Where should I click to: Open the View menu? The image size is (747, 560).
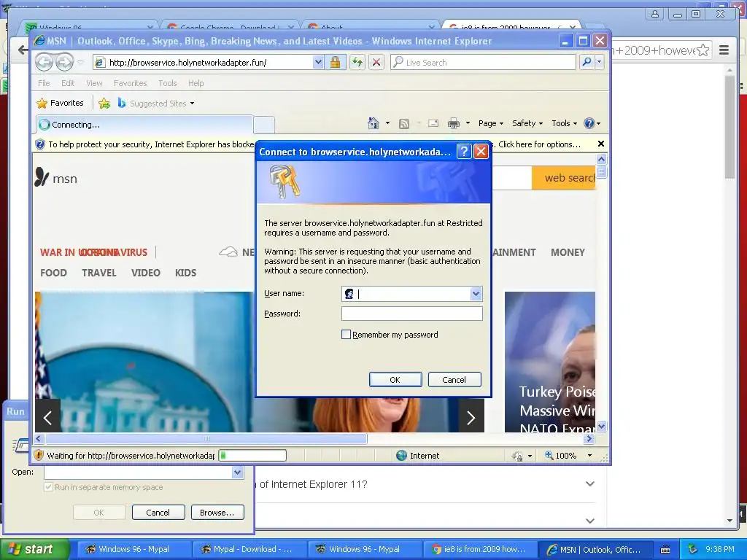pos(94,83)
